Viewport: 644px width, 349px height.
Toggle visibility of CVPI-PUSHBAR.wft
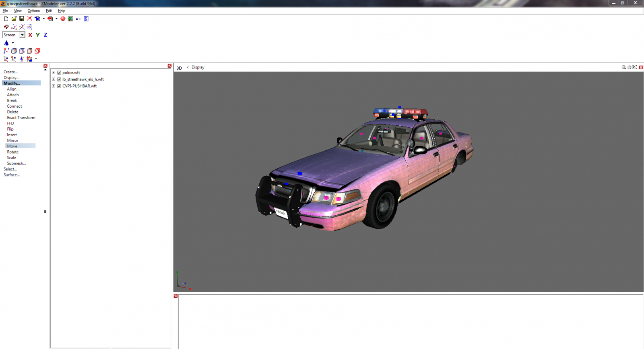pyautogui.click(x=59, y=86)
